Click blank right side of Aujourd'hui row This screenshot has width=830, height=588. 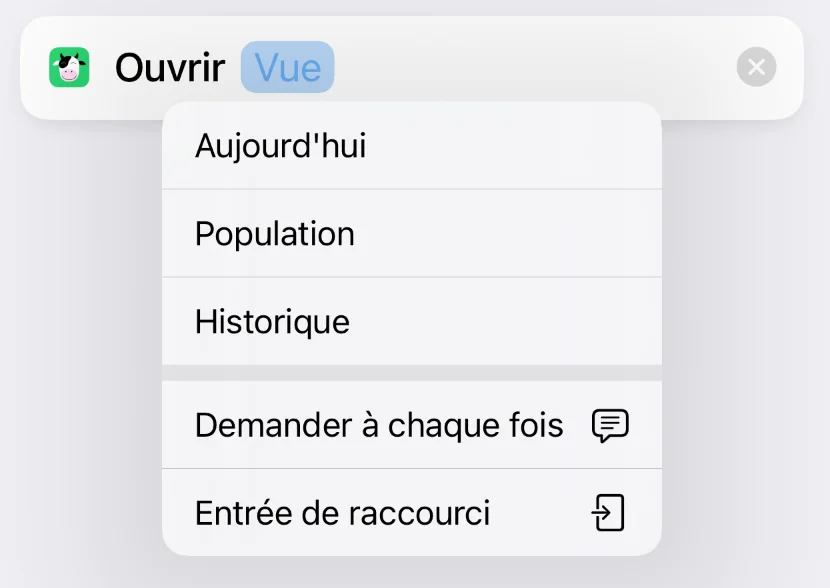(x=540, y=146)
